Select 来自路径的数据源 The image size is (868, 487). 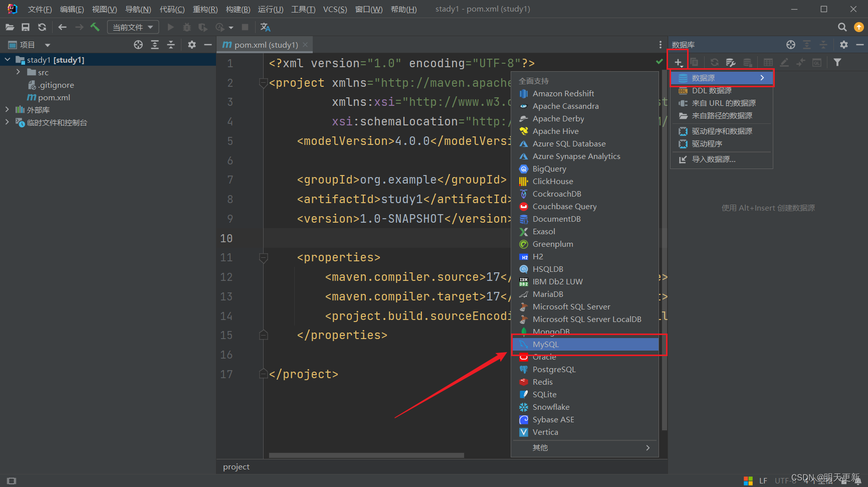click(722, 115)
